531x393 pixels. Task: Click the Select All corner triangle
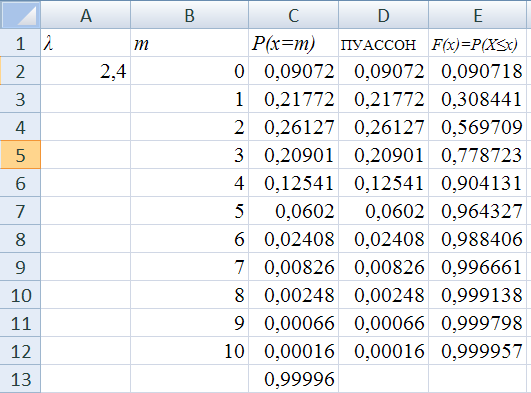click(x=20, y=15)
